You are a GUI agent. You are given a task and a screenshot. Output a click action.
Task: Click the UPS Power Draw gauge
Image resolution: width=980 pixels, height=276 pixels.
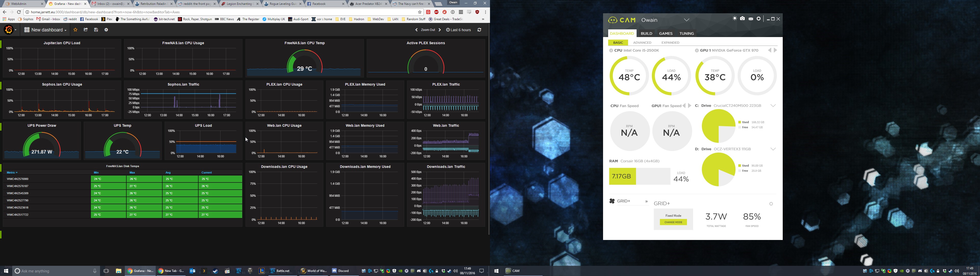tap(42, 144)
